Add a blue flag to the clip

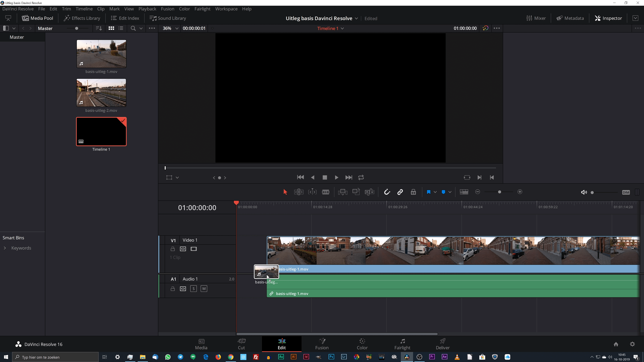(428, 192)
